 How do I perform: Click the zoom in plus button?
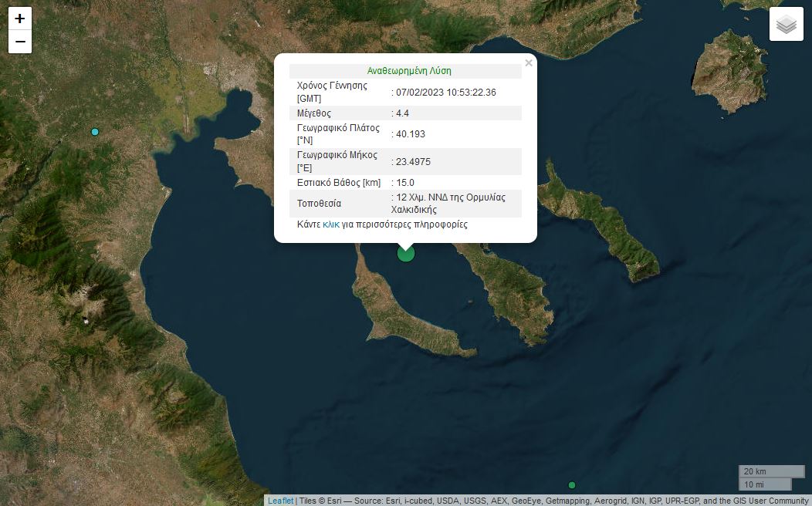point(20,19)
